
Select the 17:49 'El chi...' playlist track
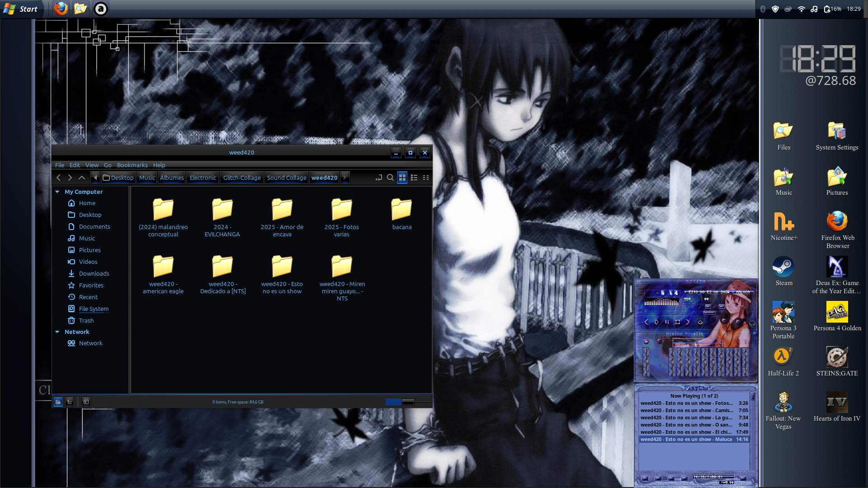pos(694,432)
